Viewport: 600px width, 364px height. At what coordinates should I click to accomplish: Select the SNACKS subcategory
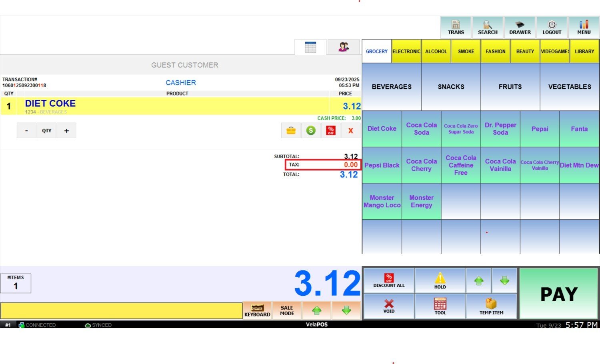click(451, 87)
